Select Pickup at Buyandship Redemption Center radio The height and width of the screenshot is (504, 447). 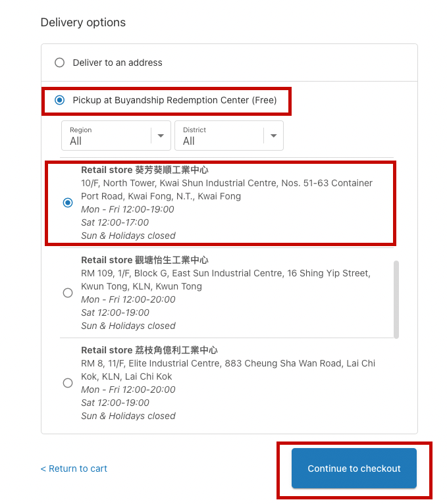pyautogui.click(x=60, y=101)
